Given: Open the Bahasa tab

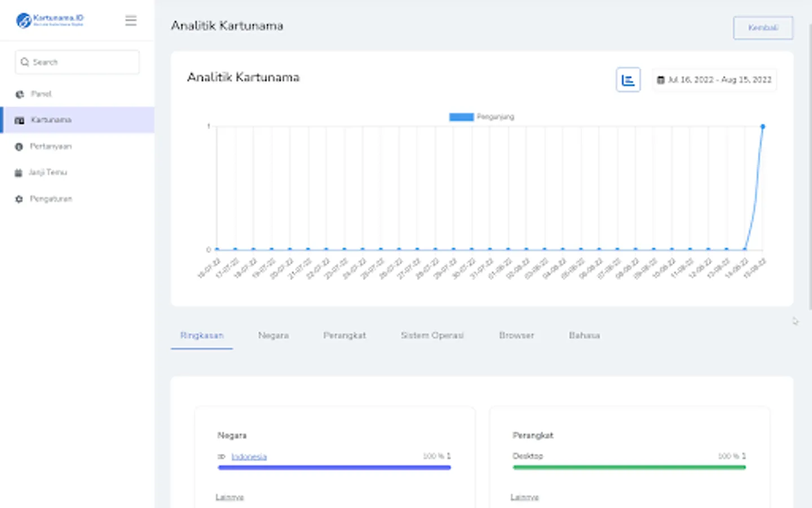Looking at the screenshot, I should tap(584, 335).
